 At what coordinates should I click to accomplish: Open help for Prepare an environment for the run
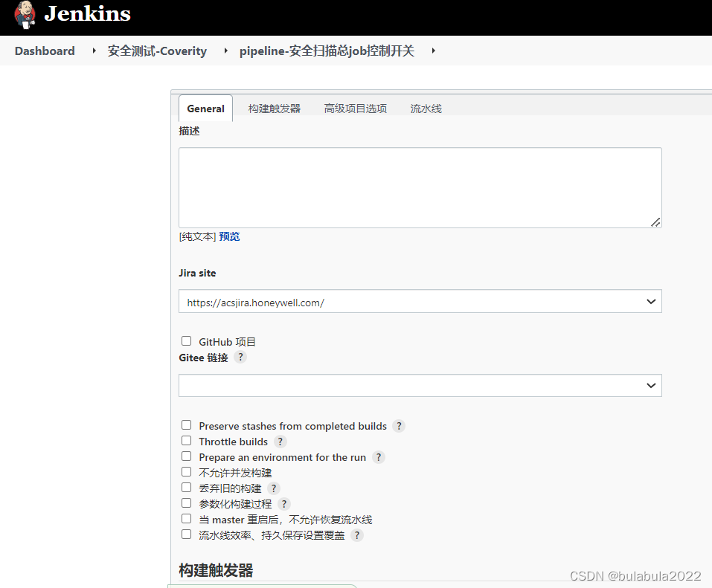378,457
